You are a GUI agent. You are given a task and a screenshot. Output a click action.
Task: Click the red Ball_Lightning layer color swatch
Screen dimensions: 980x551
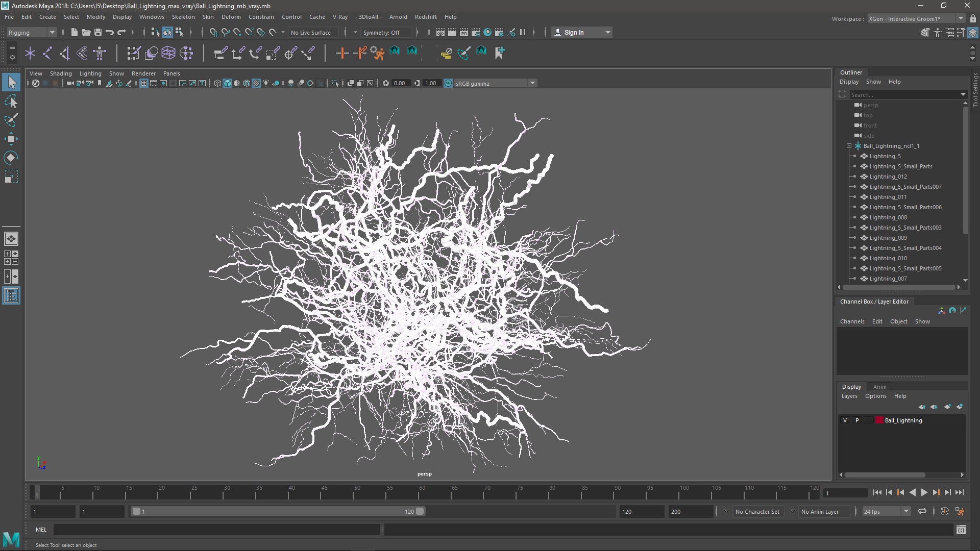point(879,420)
